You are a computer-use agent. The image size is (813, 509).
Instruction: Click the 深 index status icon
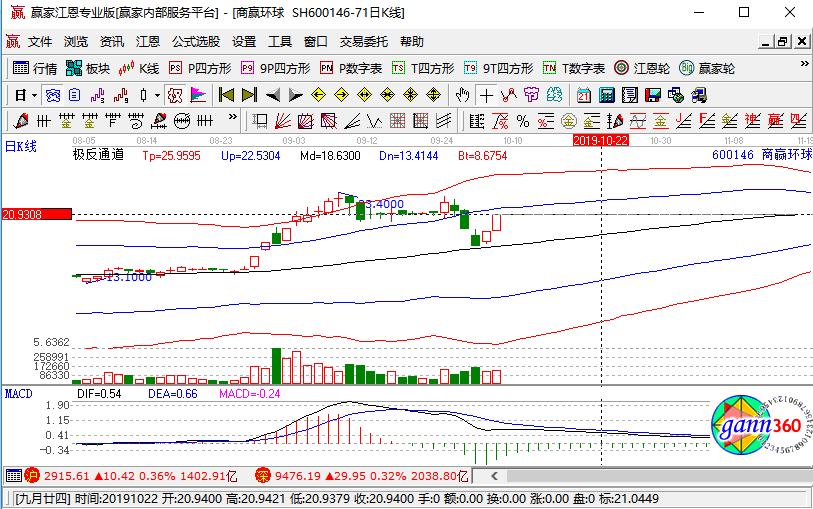(262, 475)
